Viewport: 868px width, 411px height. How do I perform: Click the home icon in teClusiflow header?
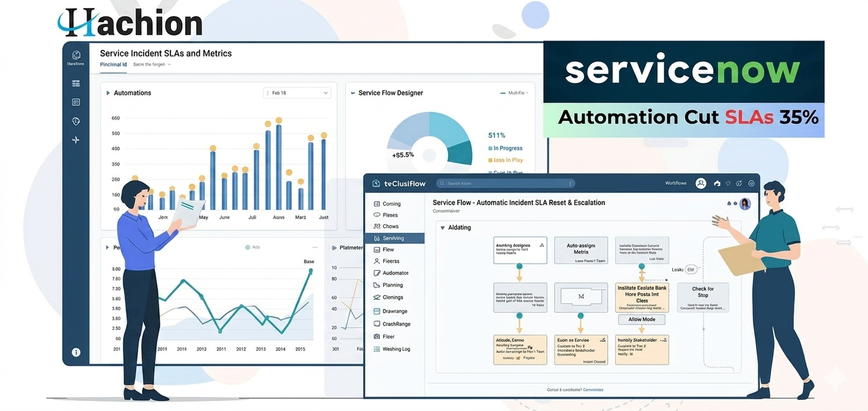(717, 183)
